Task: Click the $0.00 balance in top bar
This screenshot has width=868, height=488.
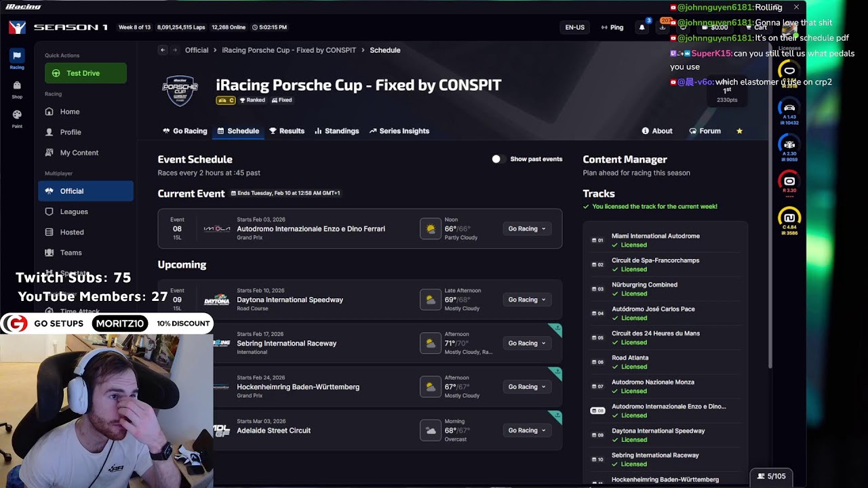Action: [x=715, y=27]
